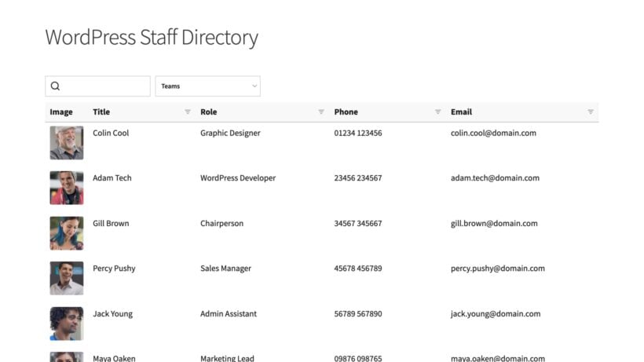Open the Teams dropdown
Screen dimensions: 644x362
pyautogui.click(x=208, y=86)
